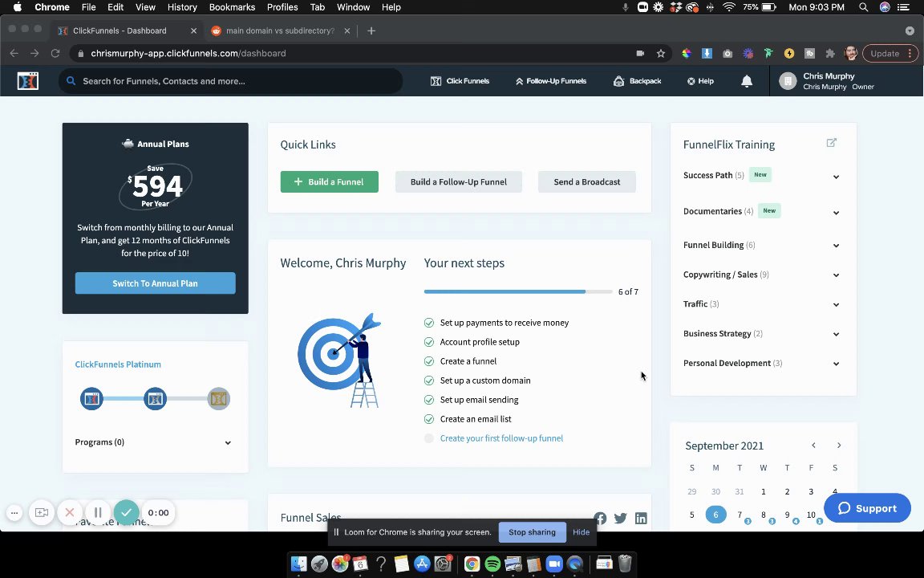Open FunnelFlix Training in external link icon
Image resolution: width=924 pixels, height=578 pixels.
pos(832,143)
